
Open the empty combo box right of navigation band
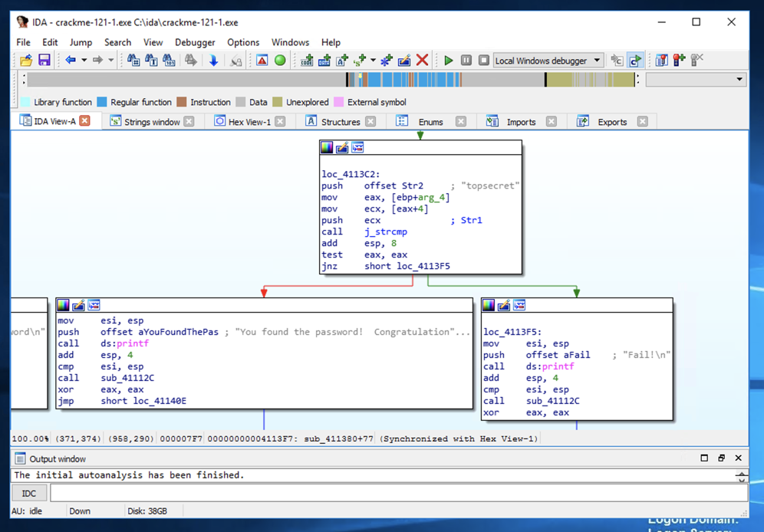coord(739,79)
